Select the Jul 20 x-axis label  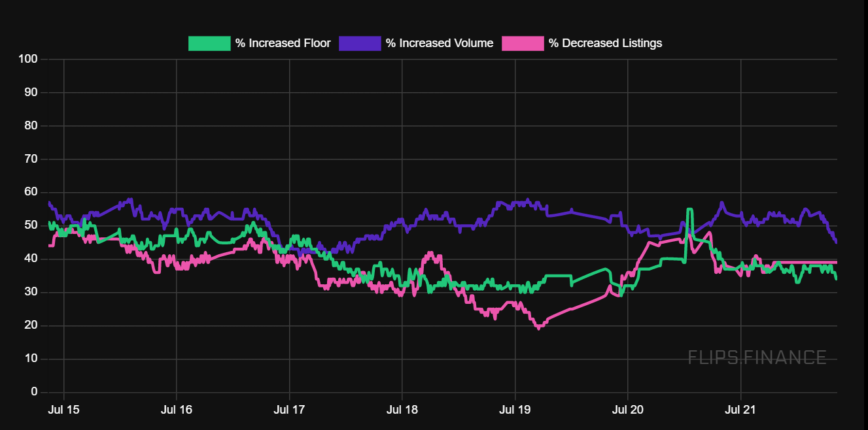628,410
